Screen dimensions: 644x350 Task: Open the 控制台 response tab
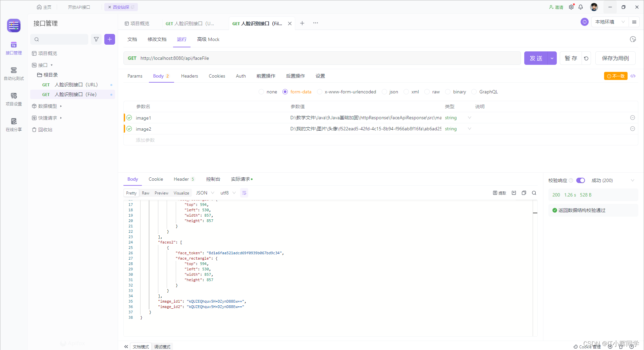coord(213,179)
